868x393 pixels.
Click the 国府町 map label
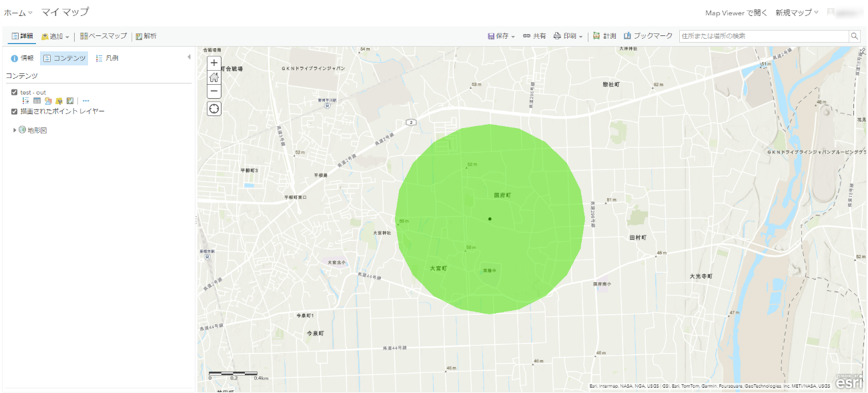(502, 195)
